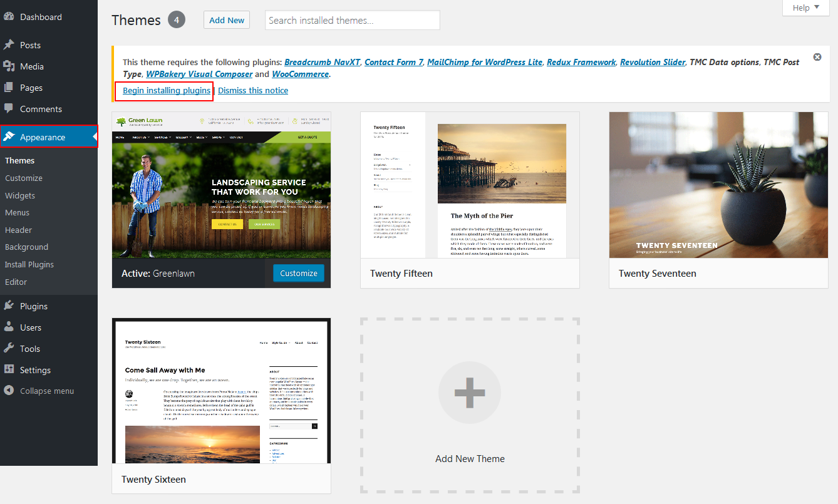Focus the Search installed themes field
This screenshot has height=504, width=838.
352,20
